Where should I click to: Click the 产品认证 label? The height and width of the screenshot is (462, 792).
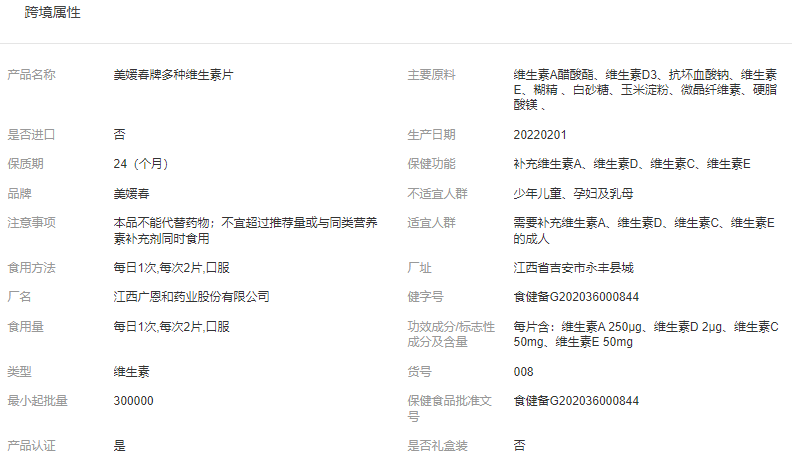31,446
